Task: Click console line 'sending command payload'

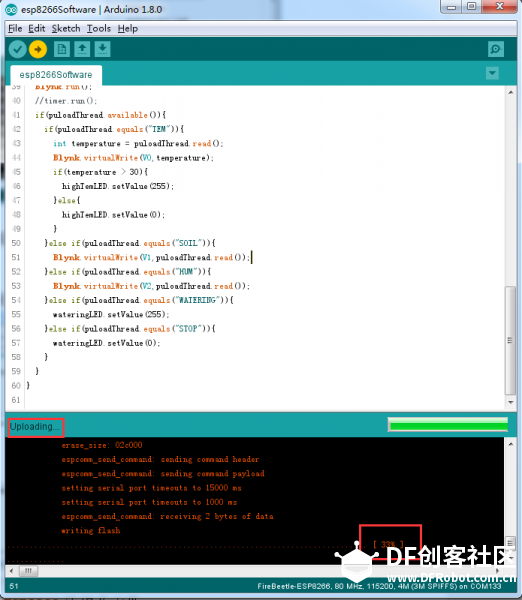Action: click(163, 474)
